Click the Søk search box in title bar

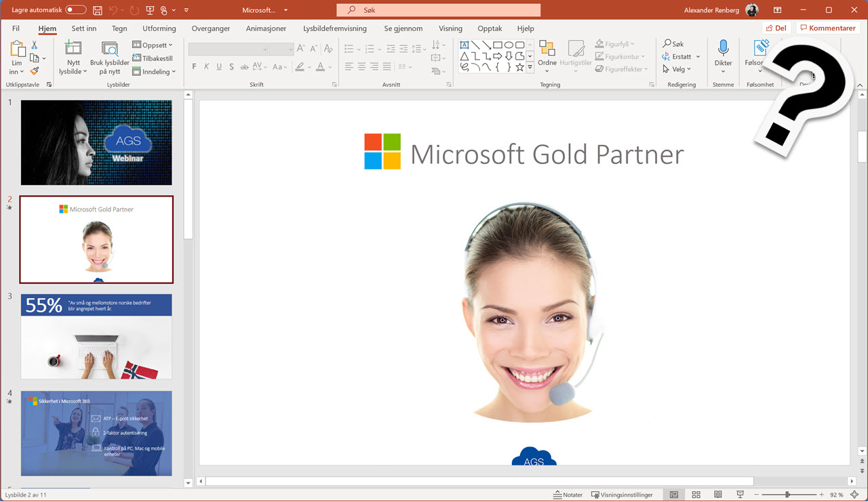(438, 10)
